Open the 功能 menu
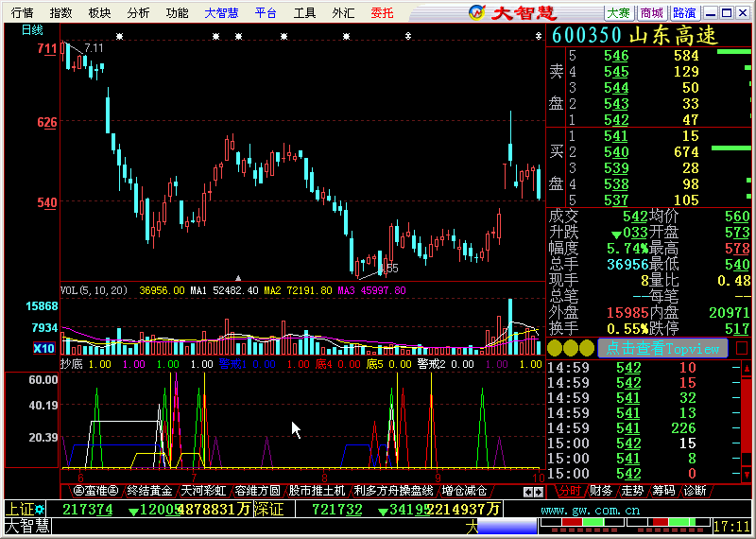This screenshot has height=539, width=756. (177, 12)
